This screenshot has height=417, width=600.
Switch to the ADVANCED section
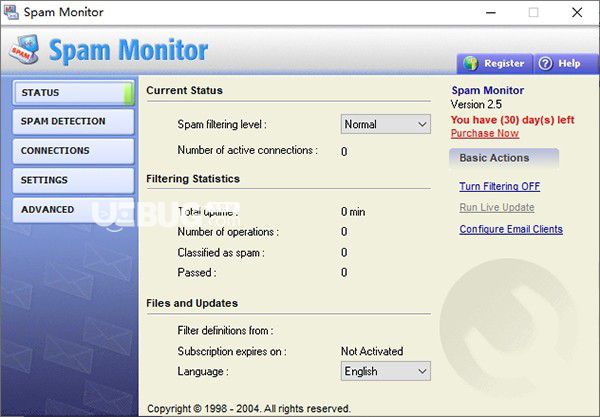[x=73, y=210]
